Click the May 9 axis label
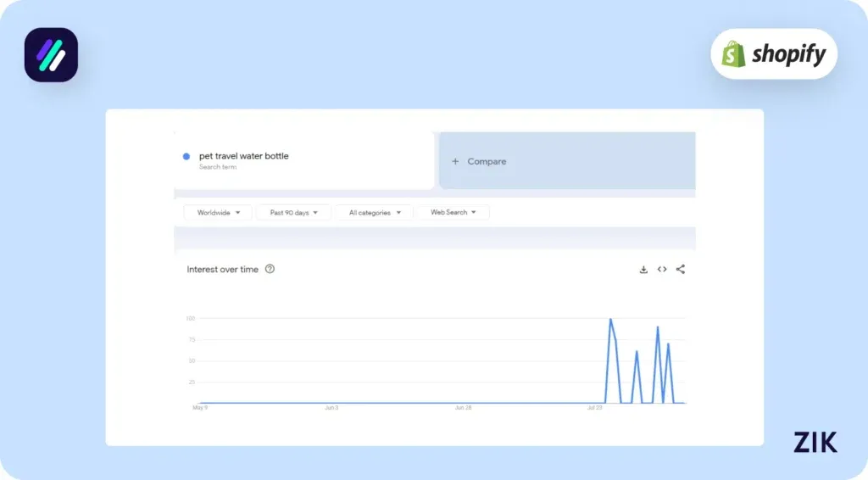868x480 pixels. coord(200,408)
